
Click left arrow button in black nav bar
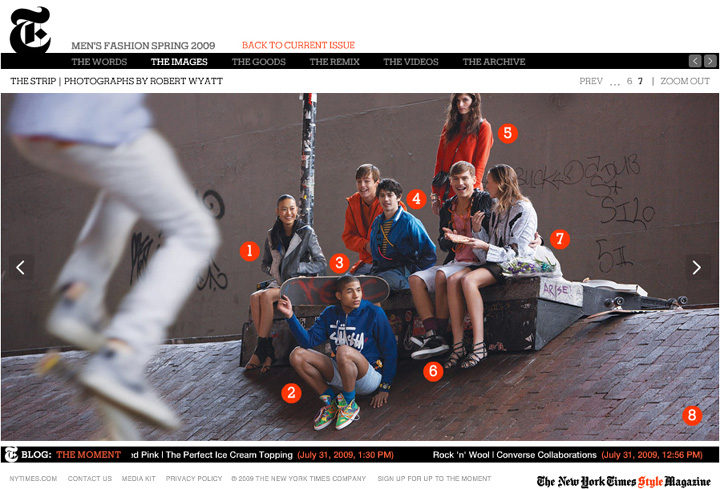pos(695,61)
